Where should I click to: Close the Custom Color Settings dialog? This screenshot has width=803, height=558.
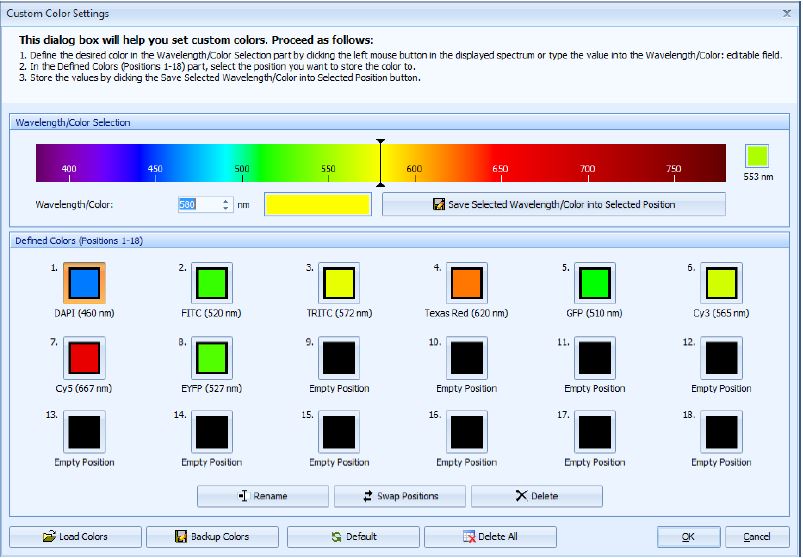point(787,13)
